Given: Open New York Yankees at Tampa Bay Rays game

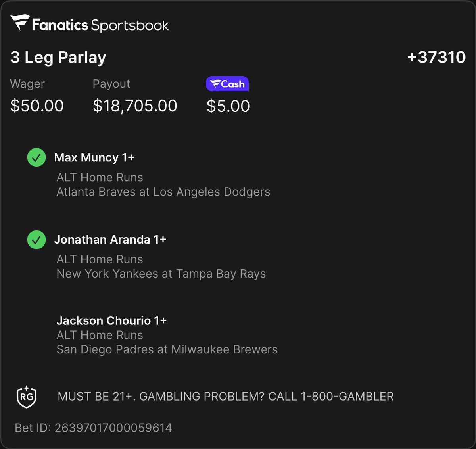Looking at the screenshot, I should [161, 274].
